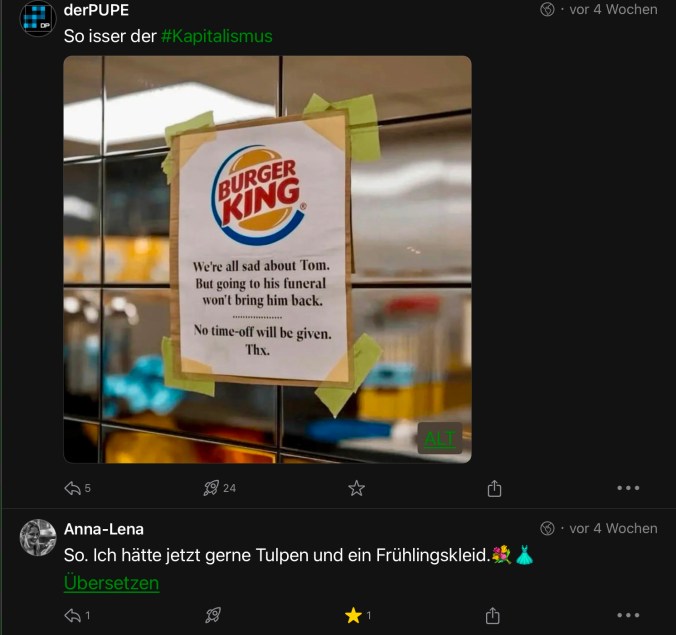Share derPUPE's post
The image size is (676, 635).
coord(494,488)
